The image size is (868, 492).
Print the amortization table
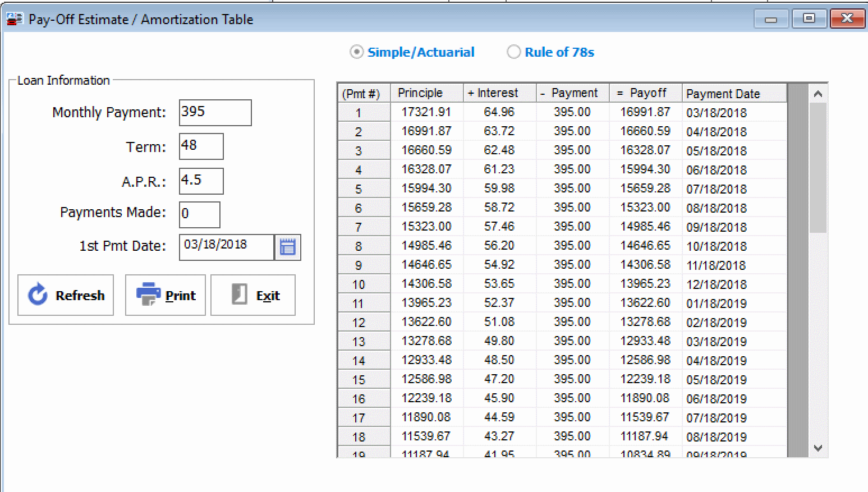point(166,295)
